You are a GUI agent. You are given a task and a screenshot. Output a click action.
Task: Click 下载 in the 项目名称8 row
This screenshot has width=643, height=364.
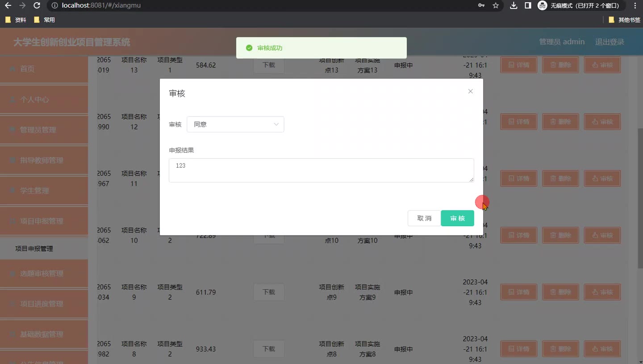[x=269, y=349]
